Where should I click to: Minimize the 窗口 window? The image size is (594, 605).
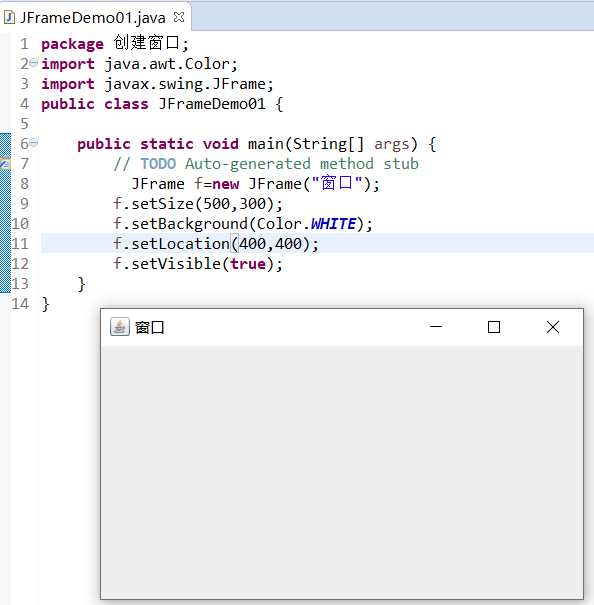click(436, 327)
